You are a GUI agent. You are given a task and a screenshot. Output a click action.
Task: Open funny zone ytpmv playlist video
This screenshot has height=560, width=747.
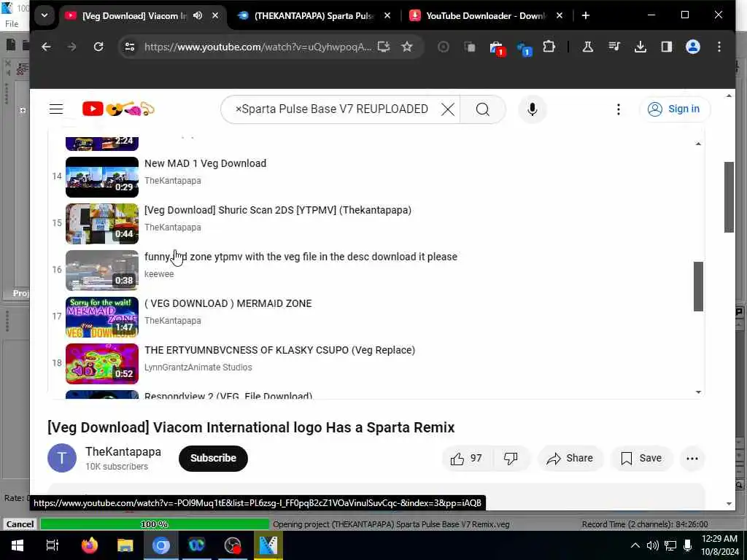301,257
